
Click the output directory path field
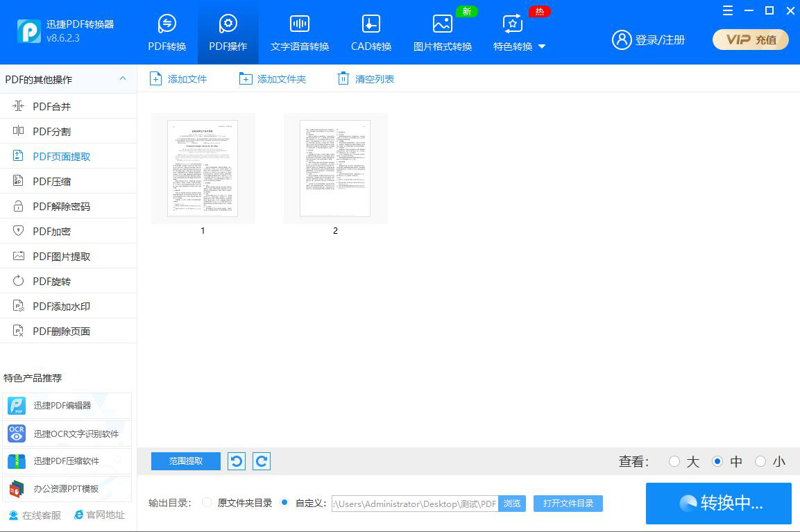(x=415, y=504)
